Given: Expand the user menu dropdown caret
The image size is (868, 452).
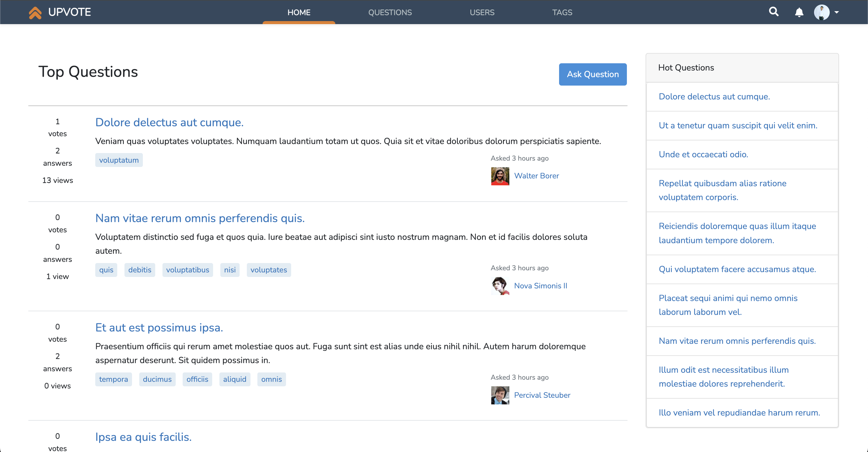Looking at the screenshot, I should coord(837,12).
